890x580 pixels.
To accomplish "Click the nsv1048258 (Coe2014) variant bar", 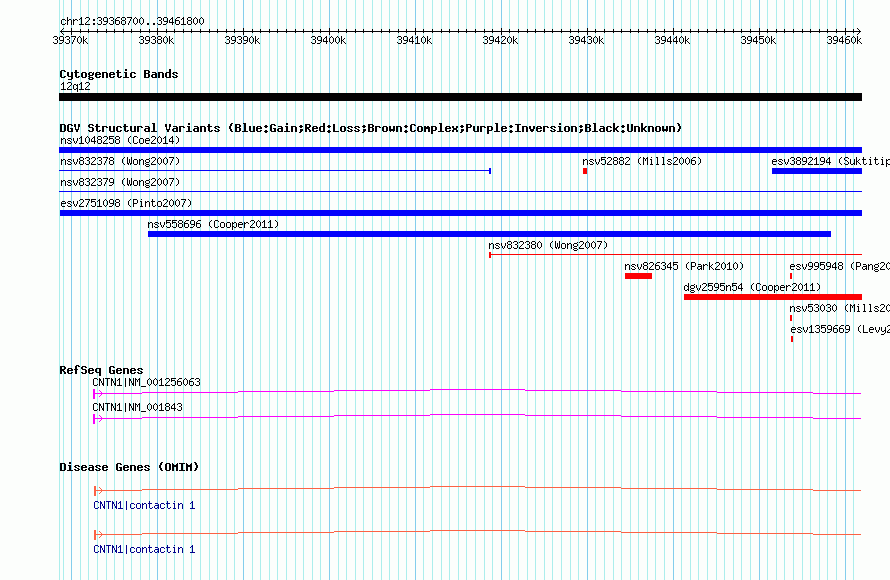I will click(x=460, y=150).
